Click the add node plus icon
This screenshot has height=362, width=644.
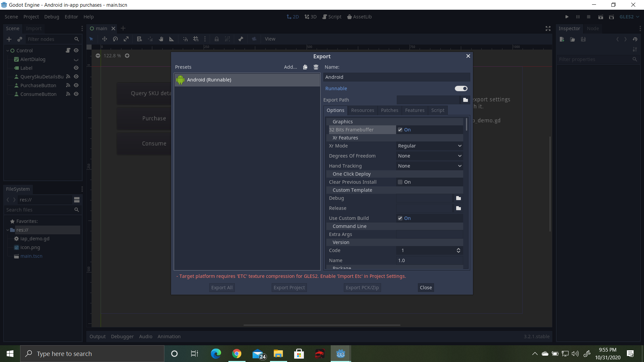(9, 39)
